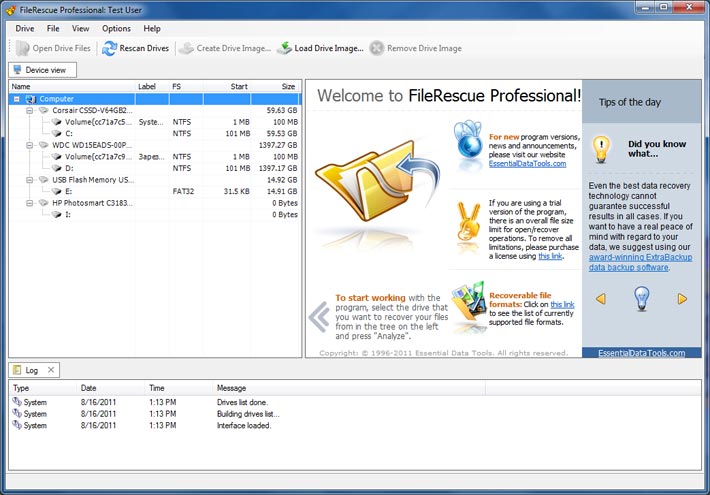Screen dimensions: 710x495
Task: Click the WDC WD15EADS drive icon
Action: click(43, 145)
